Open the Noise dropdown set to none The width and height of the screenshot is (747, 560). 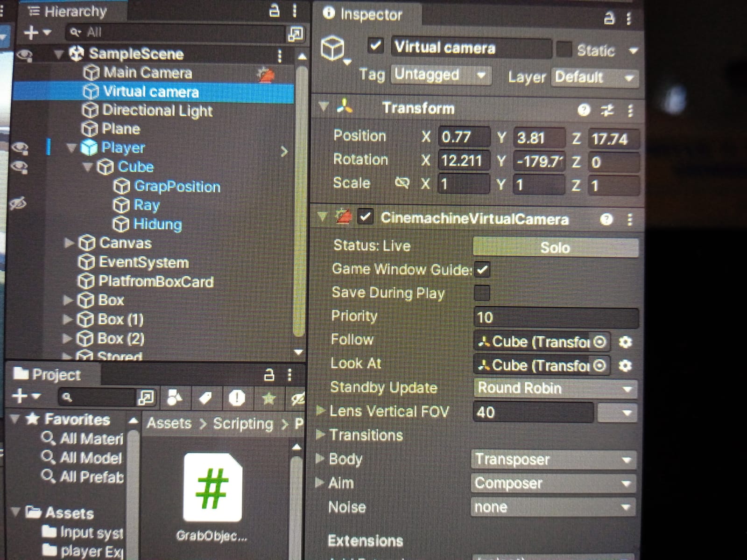553,507
